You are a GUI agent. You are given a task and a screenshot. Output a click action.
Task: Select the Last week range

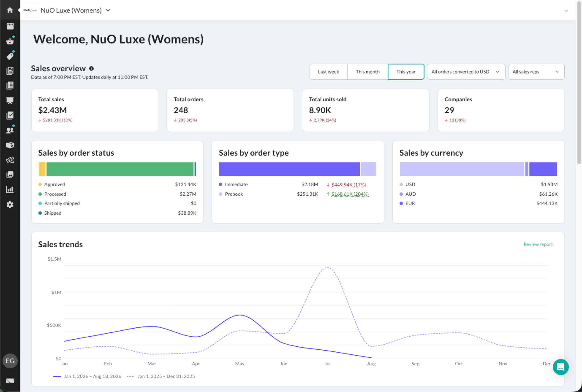tap(328, 72)
